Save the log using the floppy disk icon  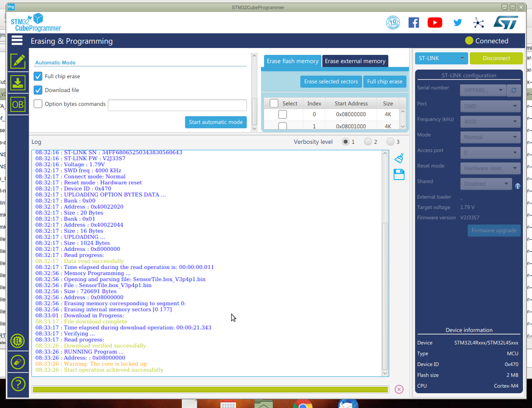tap(399, 175)
